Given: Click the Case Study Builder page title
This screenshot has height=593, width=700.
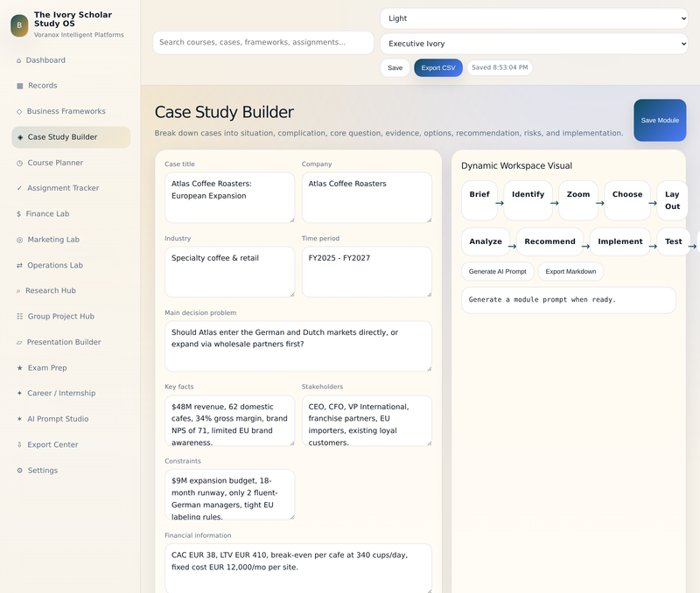Looking at the screenshot, I should (x=224, y=113).
